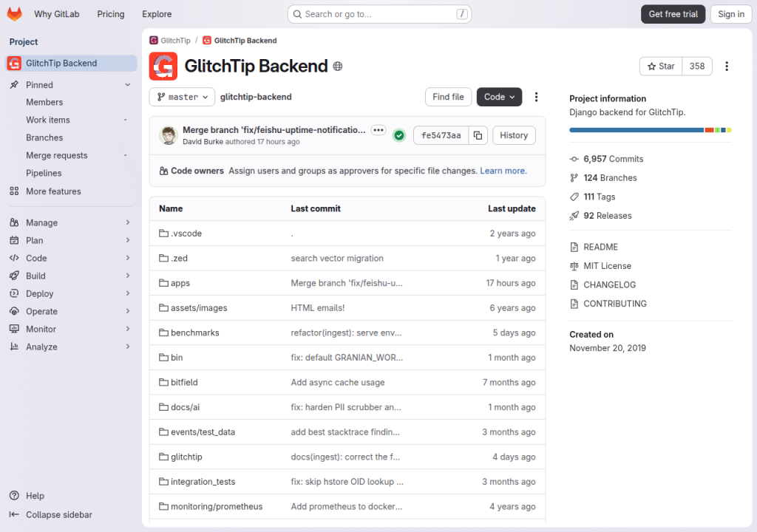The width and height of the screenshot is (757, 532).
Task: Click the red segment of language bar
Action: (x=709, y=130)
